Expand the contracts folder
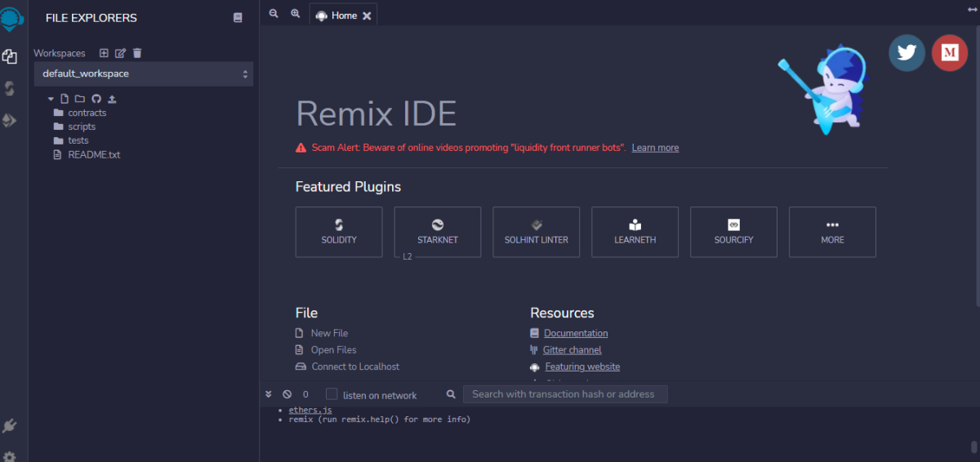The height and width of the screenshot is (462, 980). click(87, 113)
